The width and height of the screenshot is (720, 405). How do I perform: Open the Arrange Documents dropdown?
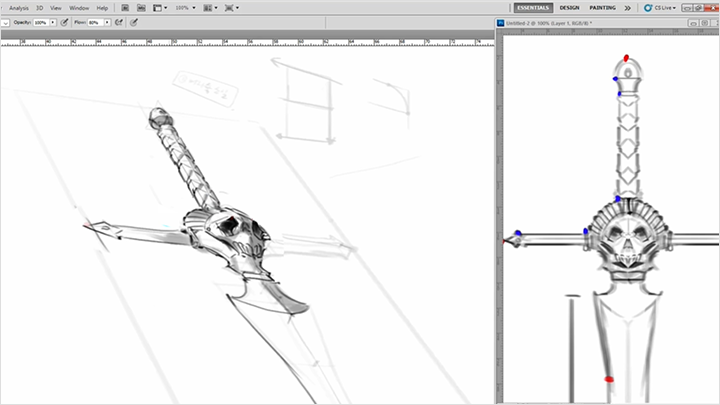[210, 8]
